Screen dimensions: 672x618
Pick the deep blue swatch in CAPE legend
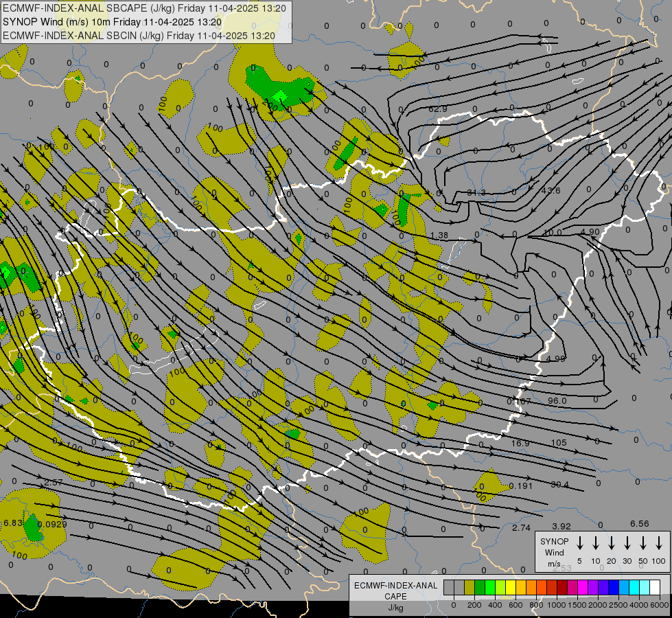614,588
